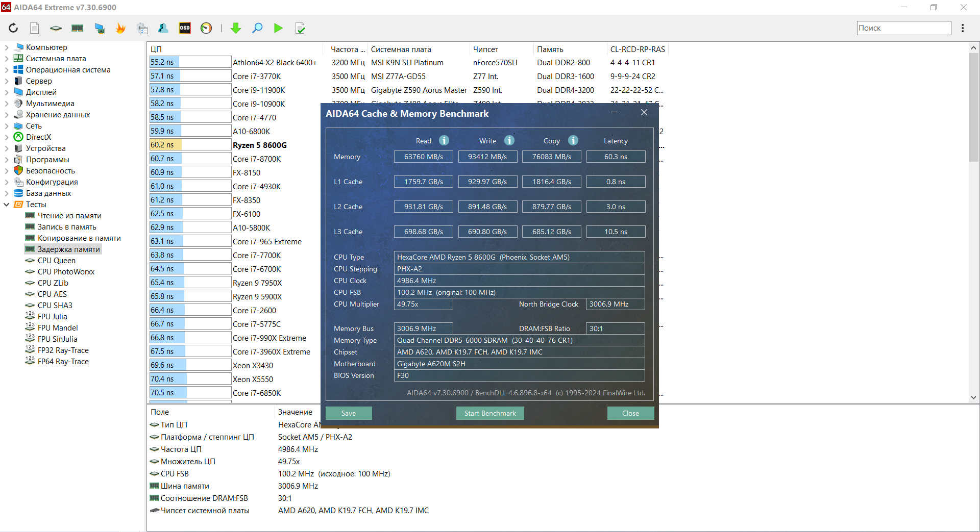Click the results list scroll-down arrow
Viewport: 980px width, 532px height.
tap(973, 397)
